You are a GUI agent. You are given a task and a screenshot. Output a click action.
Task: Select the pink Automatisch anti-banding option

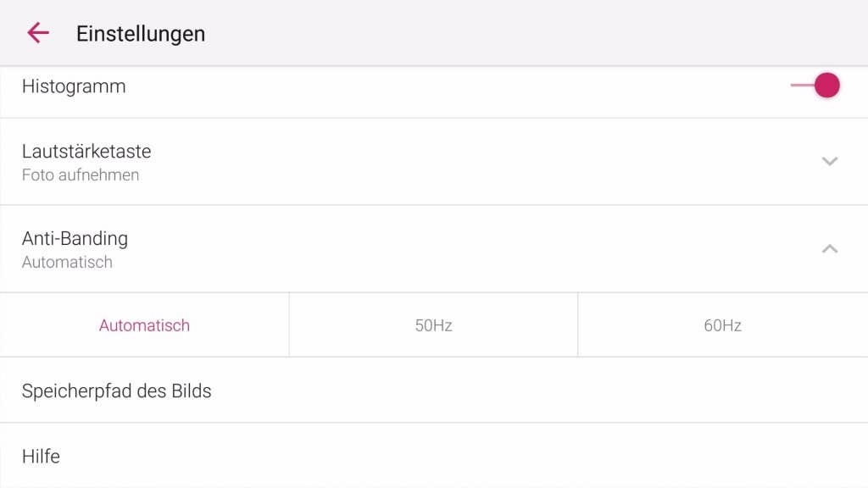pos(144,325)
